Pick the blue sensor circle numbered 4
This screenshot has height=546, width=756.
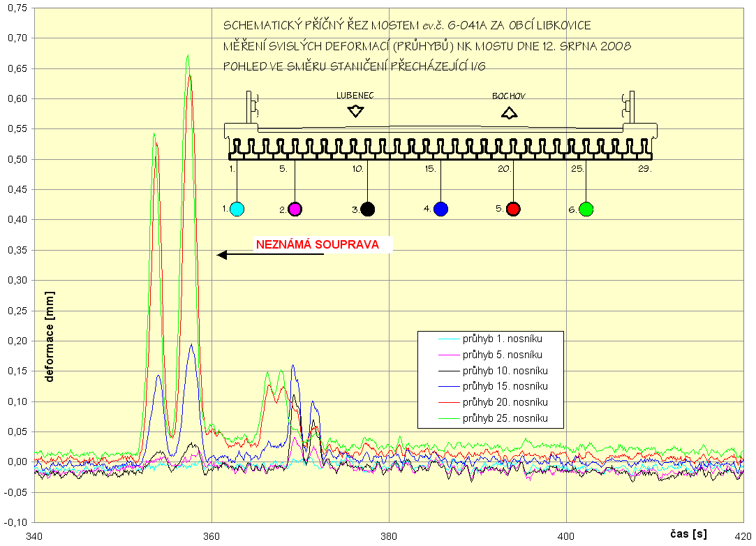click(x=440, y=209)
